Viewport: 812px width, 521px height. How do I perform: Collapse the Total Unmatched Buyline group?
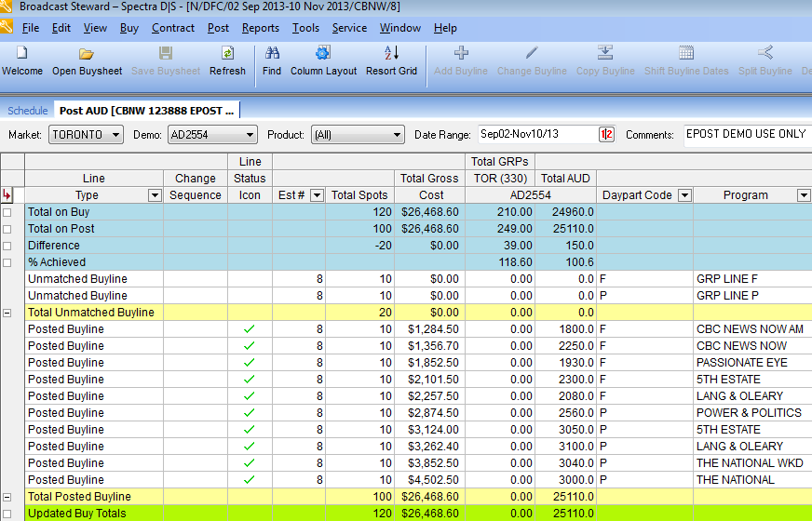pyautogui.click(x=7, y=313)
